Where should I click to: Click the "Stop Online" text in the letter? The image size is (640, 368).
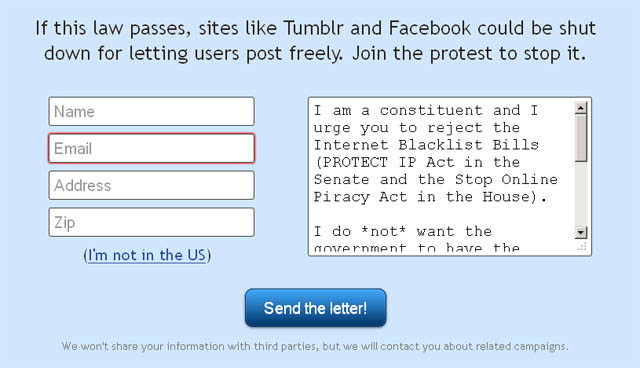(506, 180)
